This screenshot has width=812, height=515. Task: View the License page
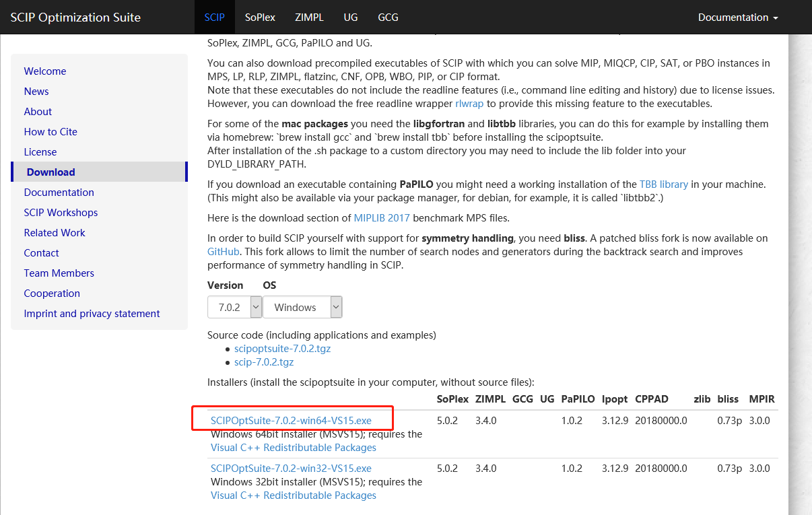(x=40, y=151)
